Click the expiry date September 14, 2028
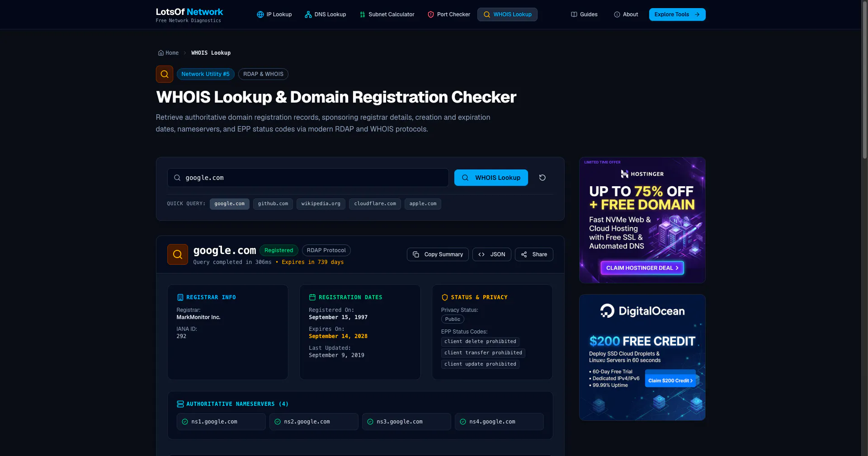The width and height of the screenshot is (868, 456). tap(338, 336)
